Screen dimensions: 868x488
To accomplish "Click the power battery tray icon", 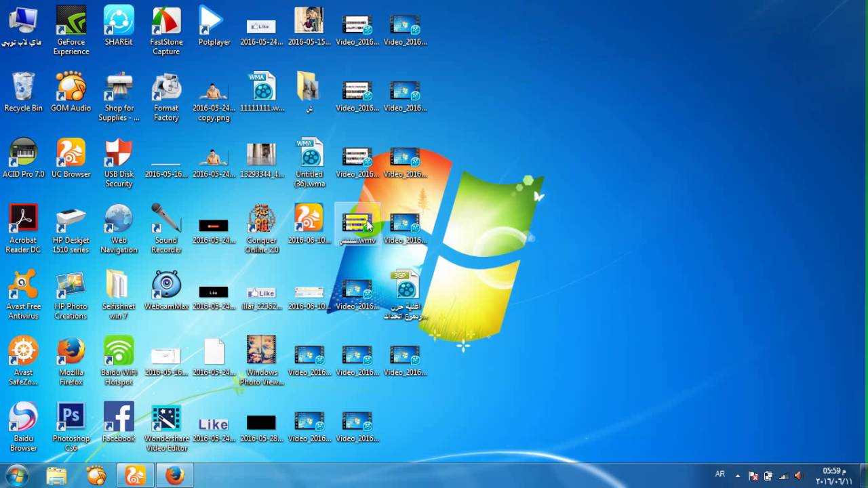I will tap(768, 476).
